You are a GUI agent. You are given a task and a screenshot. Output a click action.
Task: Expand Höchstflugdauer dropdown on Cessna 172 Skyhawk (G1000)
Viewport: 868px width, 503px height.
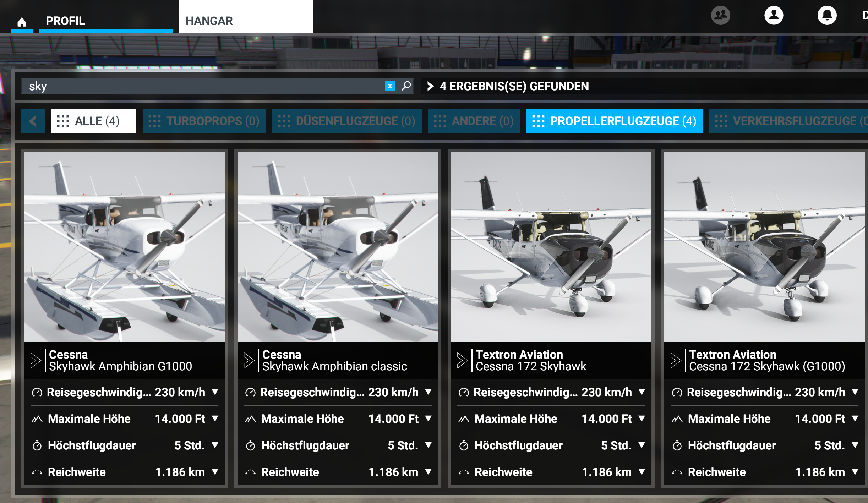coord(855,445)
